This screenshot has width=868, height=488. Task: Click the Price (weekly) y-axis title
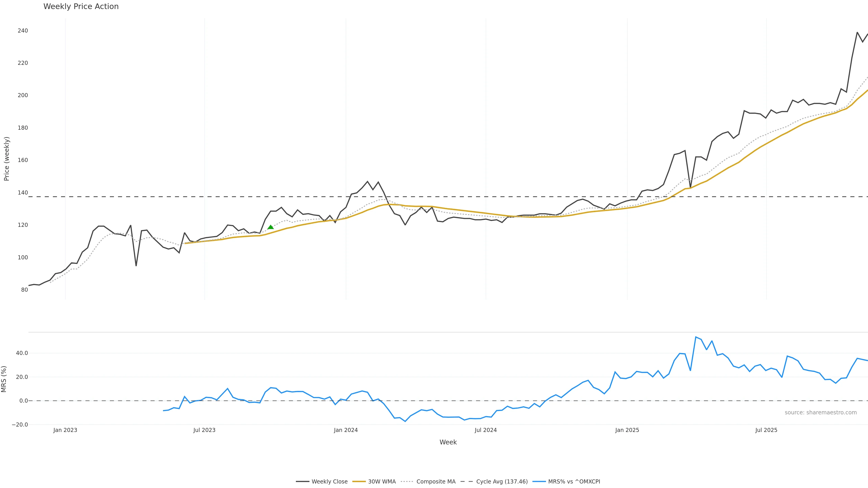pyautogui.click(x=6, y=159)
